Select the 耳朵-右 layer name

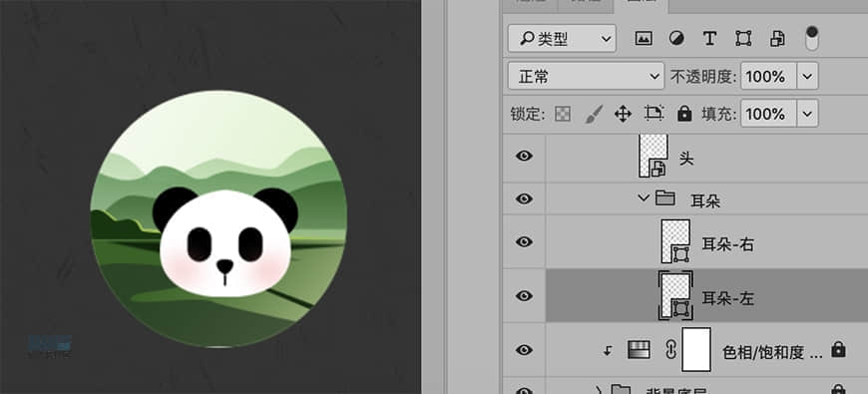tap(728, 244)
